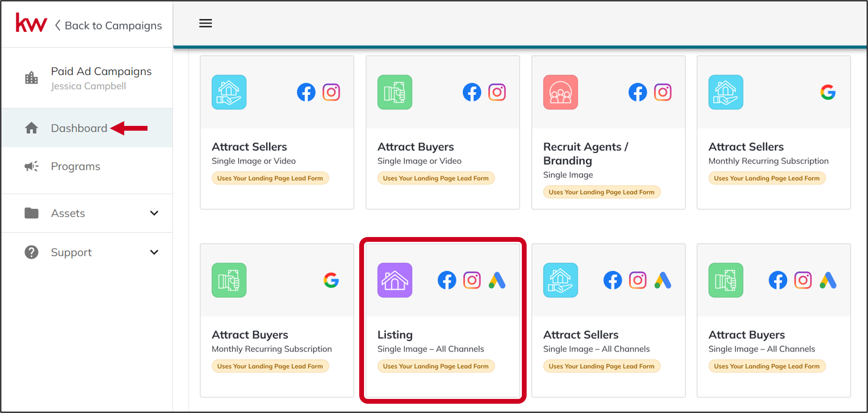Click lead form badge on Recruit Agents card

pos(601,192)
